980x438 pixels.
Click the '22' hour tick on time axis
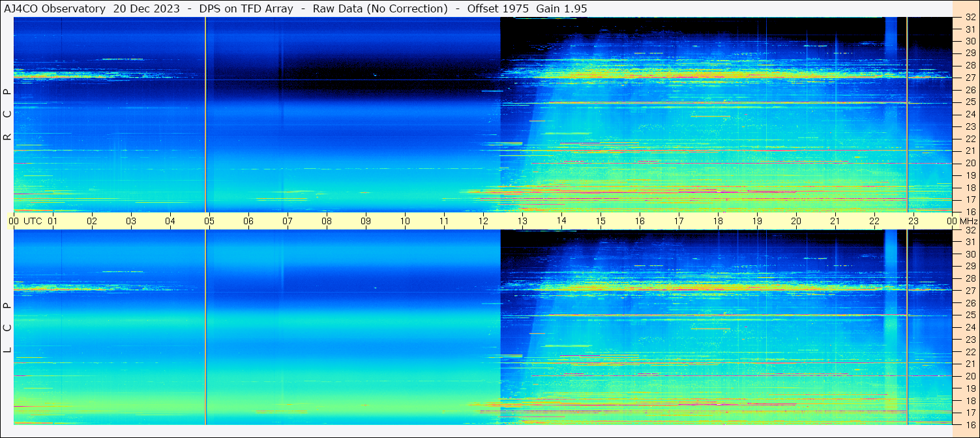874,221
